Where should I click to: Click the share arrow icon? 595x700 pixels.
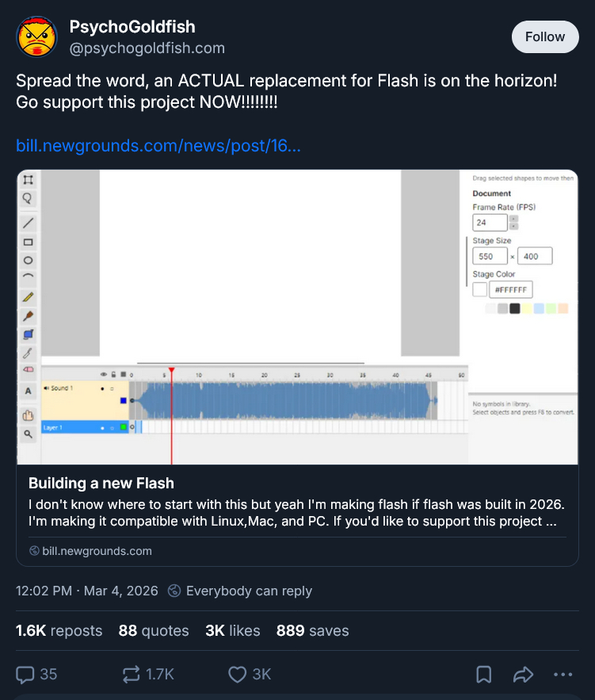point(523,674)
